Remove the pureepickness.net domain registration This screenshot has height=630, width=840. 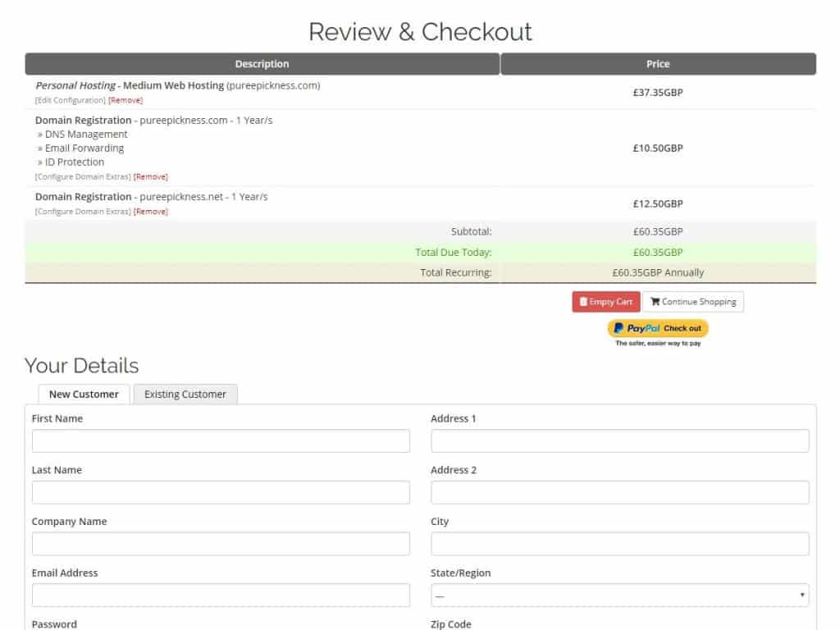(x=151, y=212)
